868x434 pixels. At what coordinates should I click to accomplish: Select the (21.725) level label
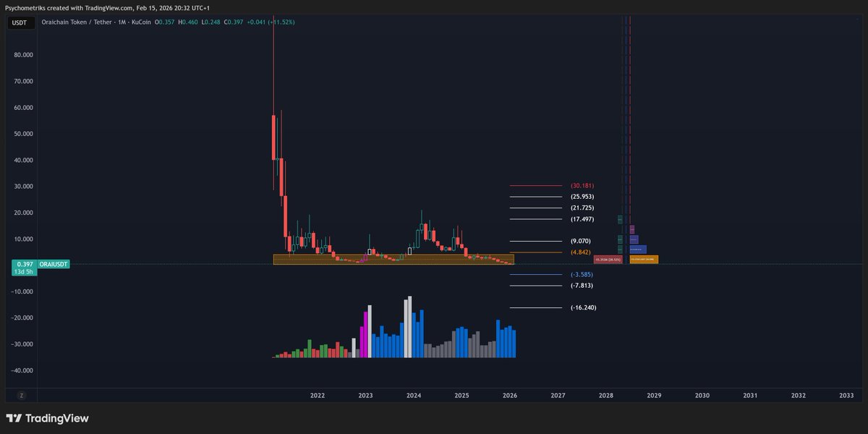coord(582,208)
